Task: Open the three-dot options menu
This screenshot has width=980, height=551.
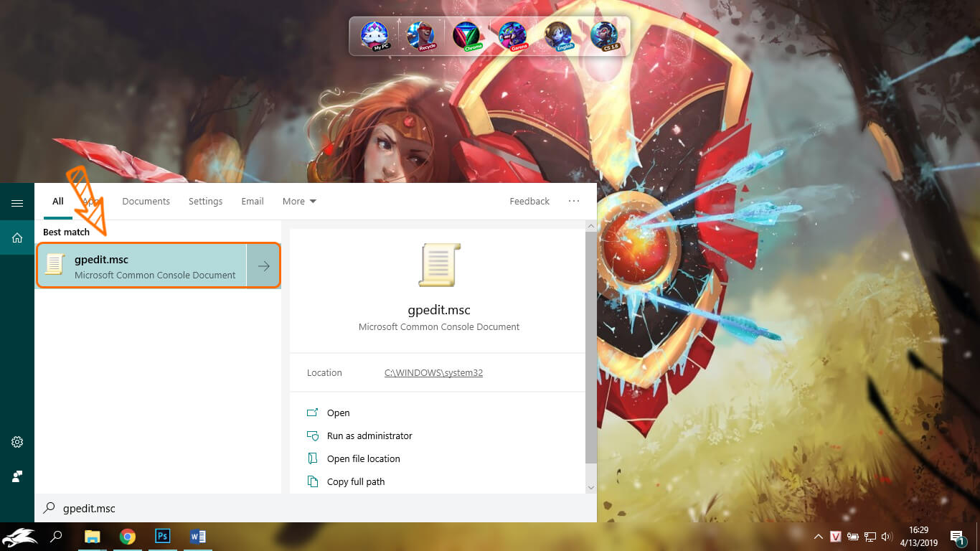Action: click(x=574, y=201)
